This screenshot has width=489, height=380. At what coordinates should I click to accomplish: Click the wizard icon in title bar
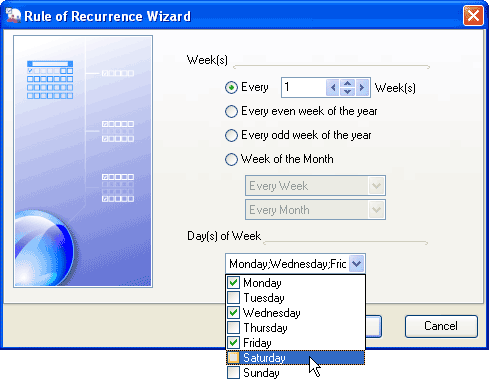[x=13, y=15]
